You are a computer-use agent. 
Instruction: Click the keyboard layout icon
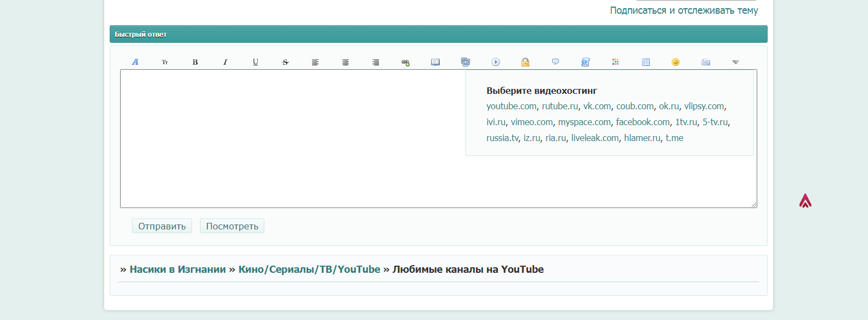click(x=706, y=62)
